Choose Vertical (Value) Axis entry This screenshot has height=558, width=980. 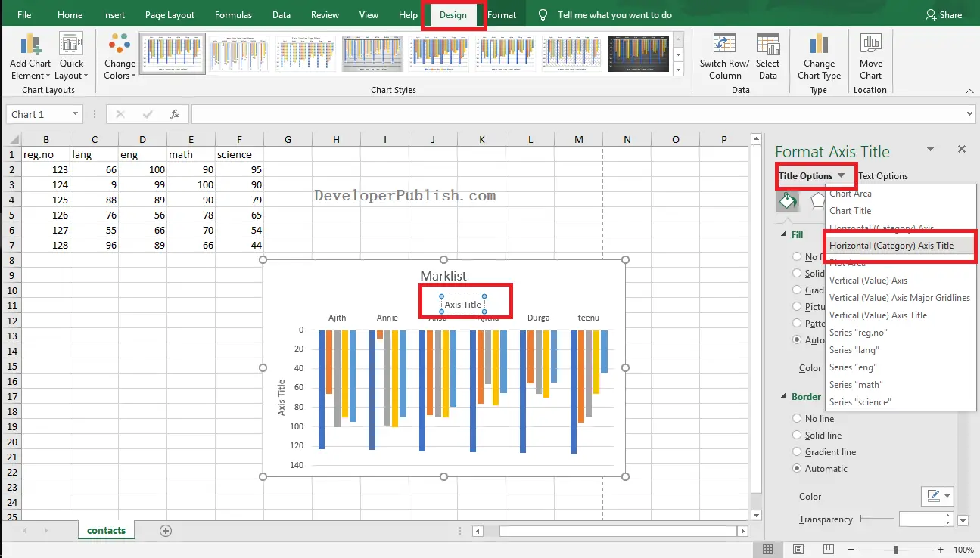868,281
